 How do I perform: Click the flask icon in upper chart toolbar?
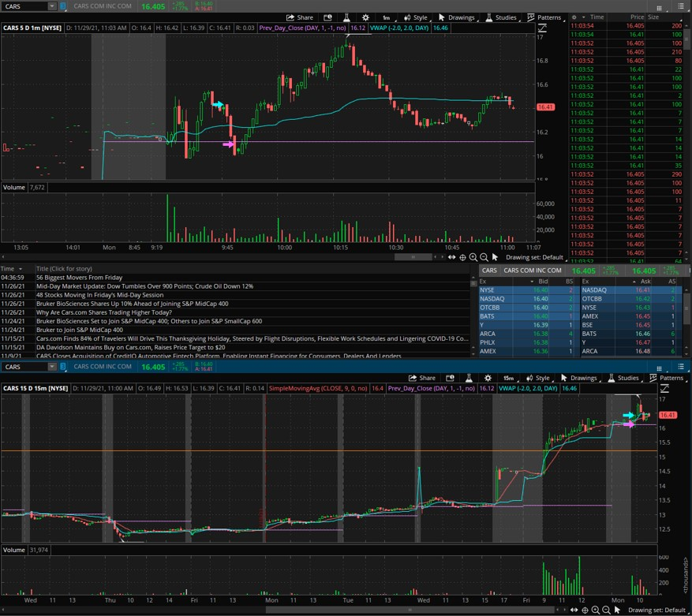(346, 17)
